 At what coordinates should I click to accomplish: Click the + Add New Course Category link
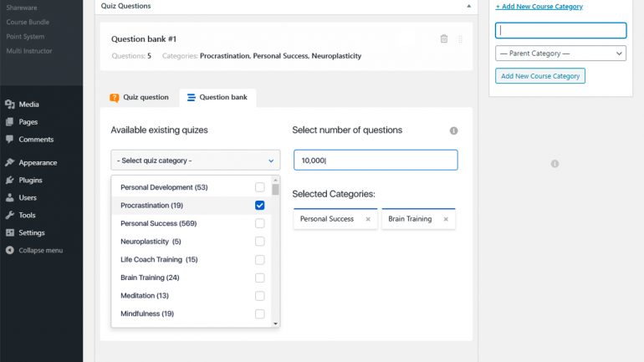click(539, 7)
